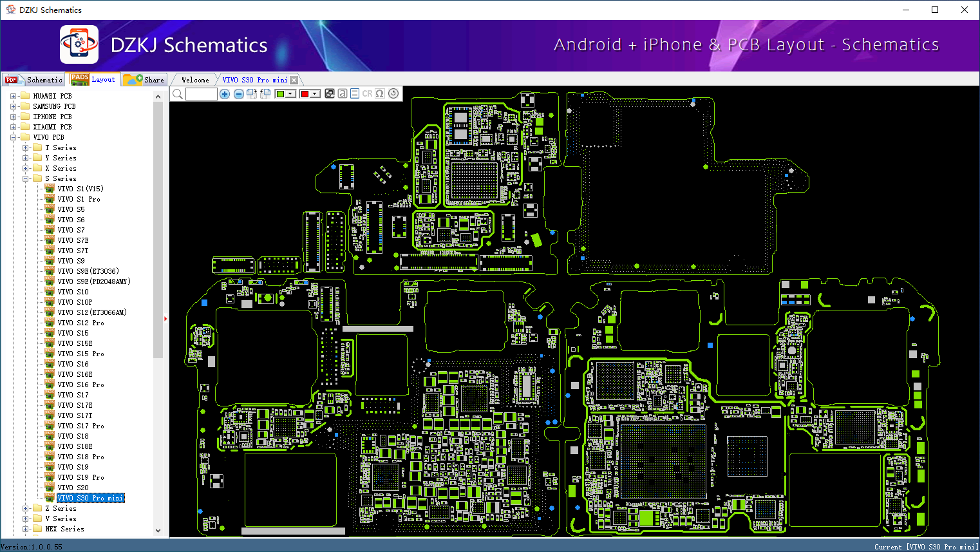Toggle the blue horizontal lines icon
980x552 pixels.
355,93
